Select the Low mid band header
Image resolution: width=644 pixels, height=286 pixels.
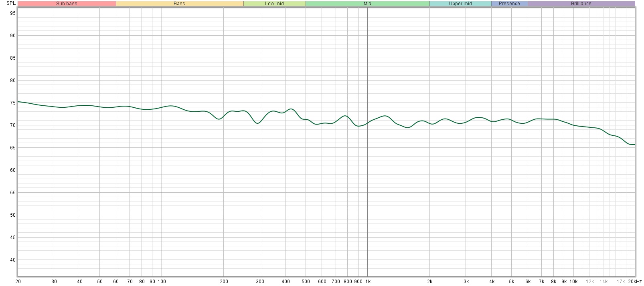[275, 4]
